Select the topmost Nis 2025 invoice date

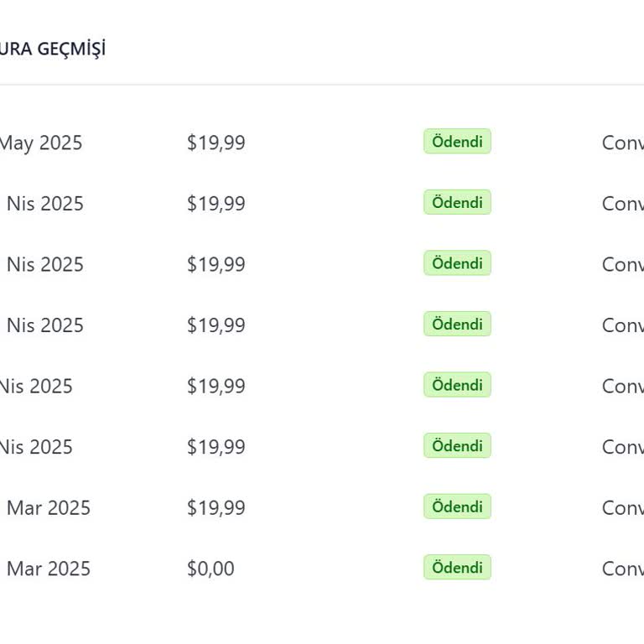[44, 204]
